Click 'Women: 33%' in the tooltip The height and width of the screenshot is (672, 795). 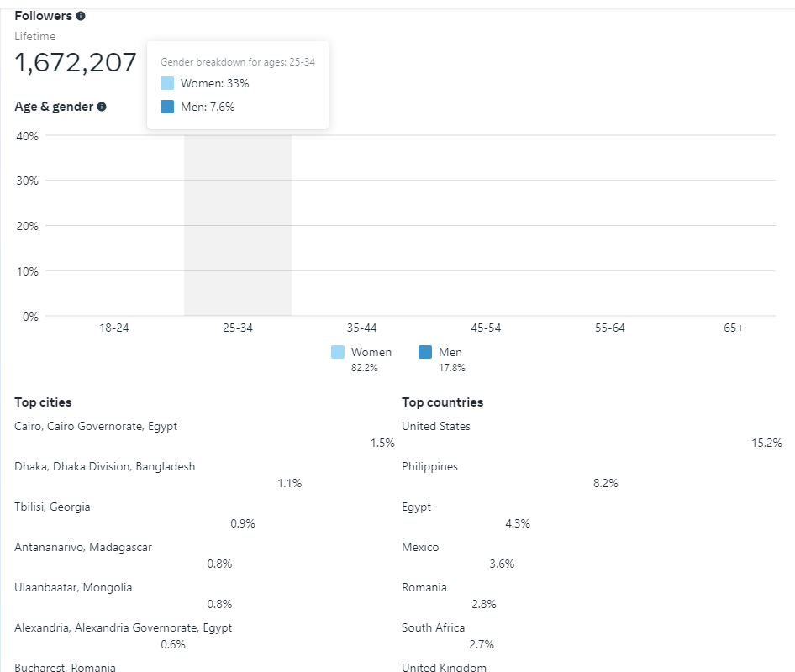(215, 84)
